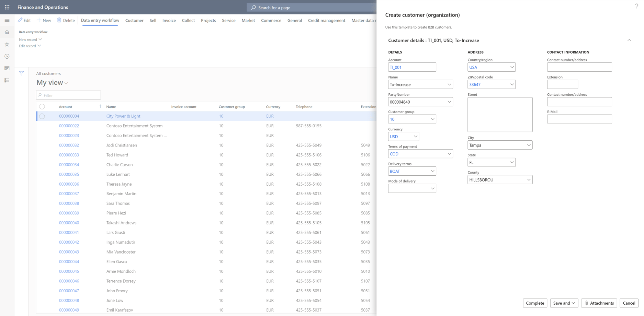The image size is (644, 316).
Task: Click the New plus icon
Action: click(39, 20)
